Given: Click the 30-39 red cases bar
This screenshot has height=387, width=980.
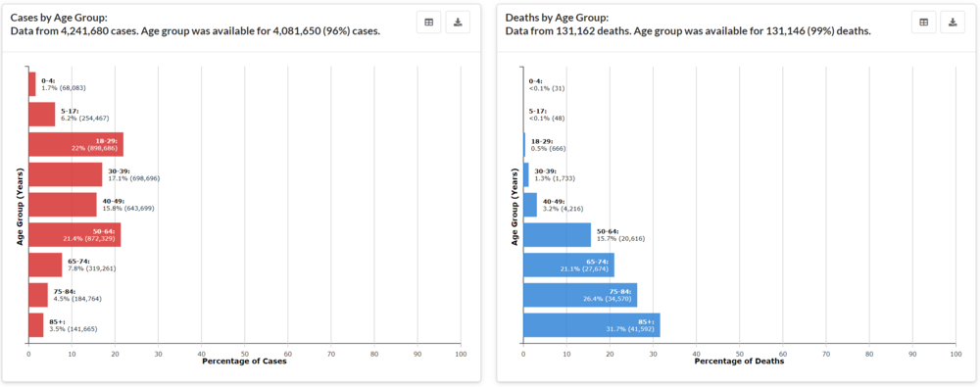Looking at the screenshot, I should tap(65, 174).
